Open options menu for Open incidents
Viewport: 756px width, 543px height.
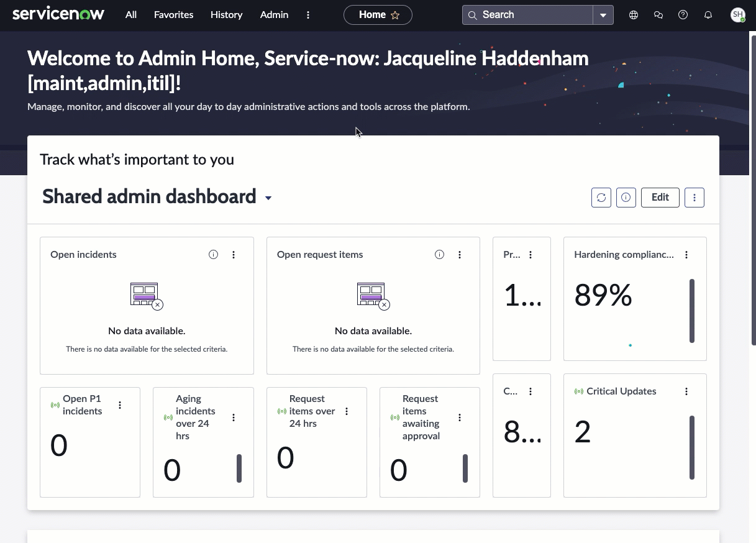coord(234,255)
